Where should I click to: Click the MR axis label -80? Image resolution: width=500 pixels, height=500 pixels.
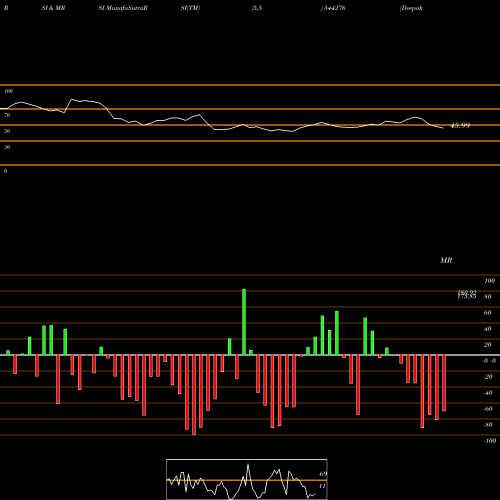[x=488, y=425]
